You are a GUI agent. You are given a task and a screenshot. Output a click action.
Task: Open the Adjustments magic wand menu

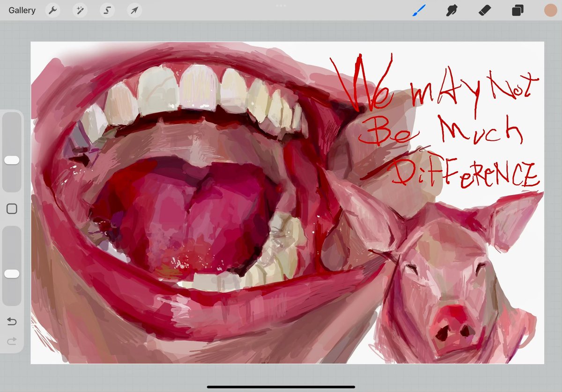pyautogui.click(x=80, y=10)
